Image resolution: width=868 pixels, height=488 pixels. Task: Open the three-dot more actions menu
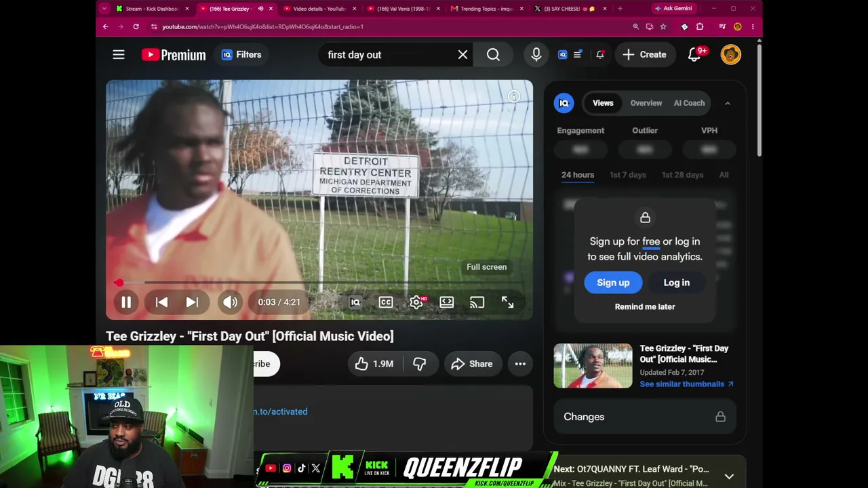click(520, 364)
